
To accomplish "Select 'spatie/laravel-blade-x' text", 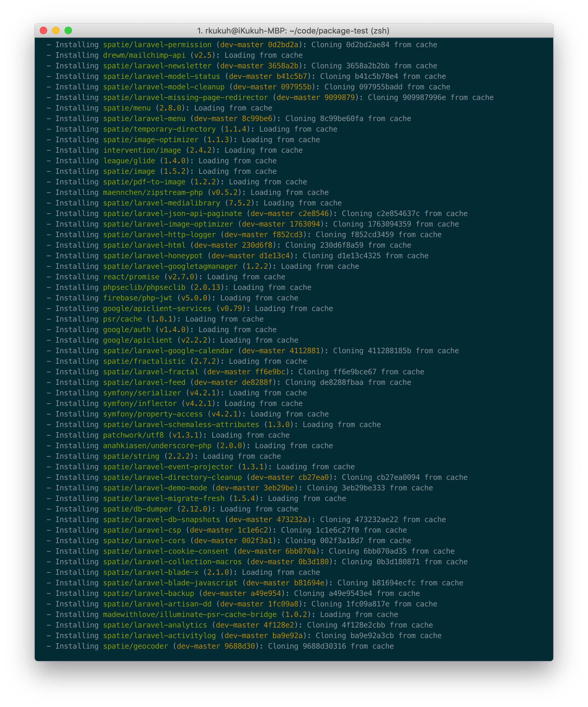I will (x=151, y=572).
